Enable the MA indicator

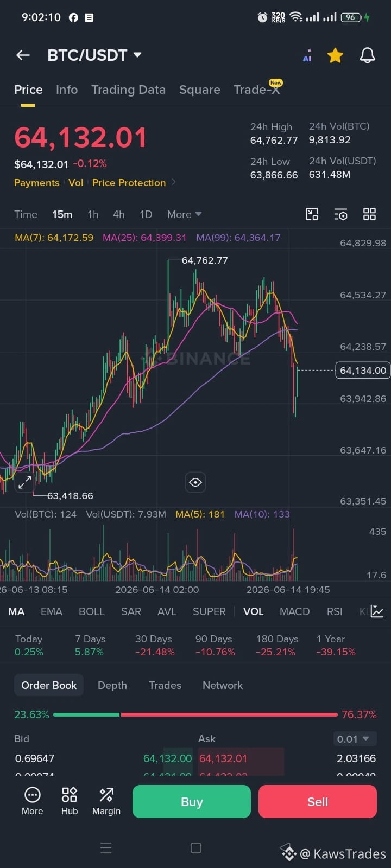point(16,611)
